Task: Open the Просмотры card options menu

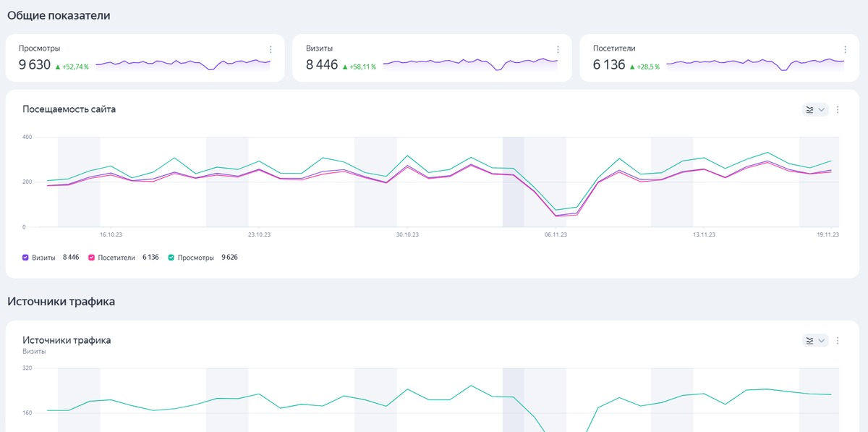Action: pos(271,49)
